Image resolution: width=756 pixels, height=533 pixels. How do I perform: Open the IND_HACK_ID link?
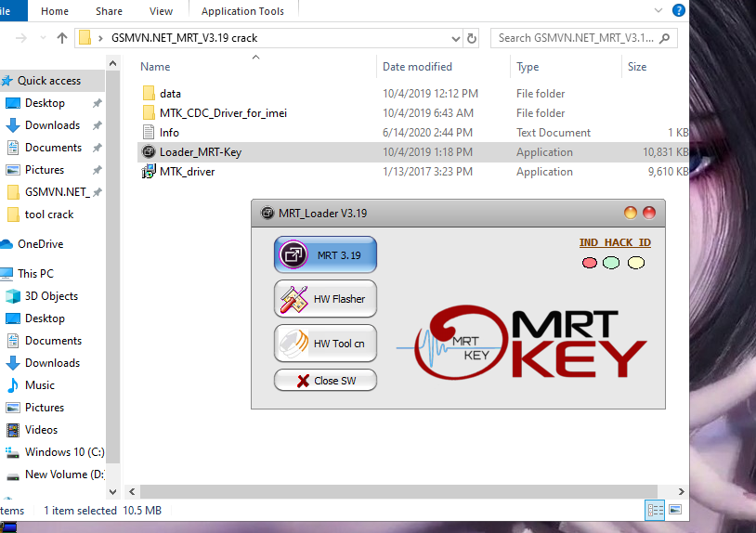pos(615,242)
